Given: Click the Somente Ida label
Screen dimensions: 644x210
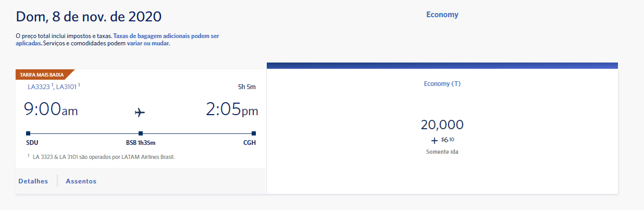Looking at the screenshot, I should (442, 152).
